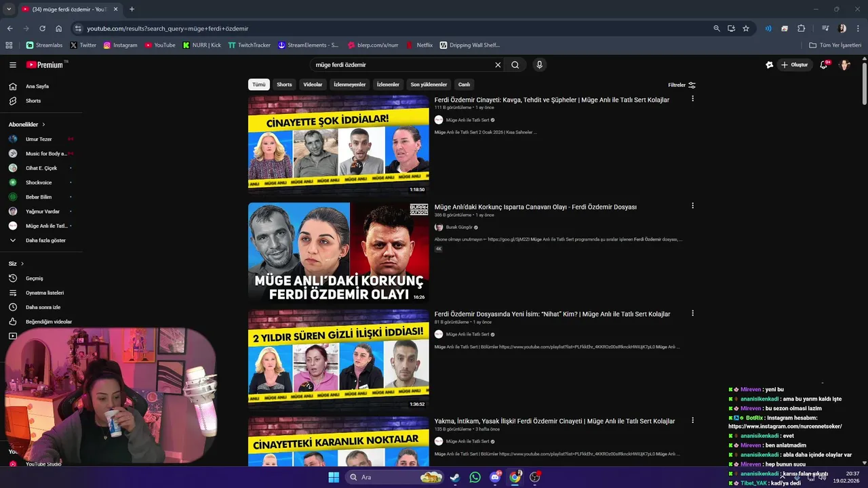Open Discord from the taskbar

(x=495, y=477)
